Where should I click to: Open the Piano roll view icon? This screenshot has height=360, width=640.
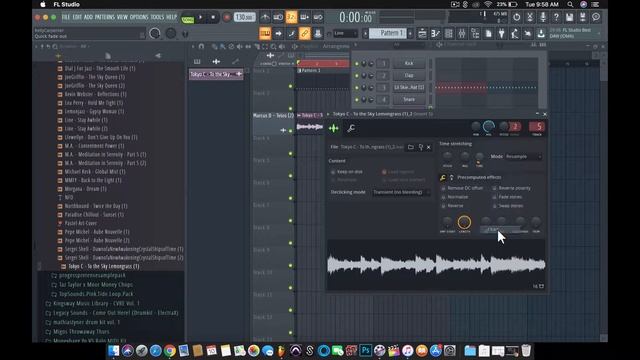(436, 33)
